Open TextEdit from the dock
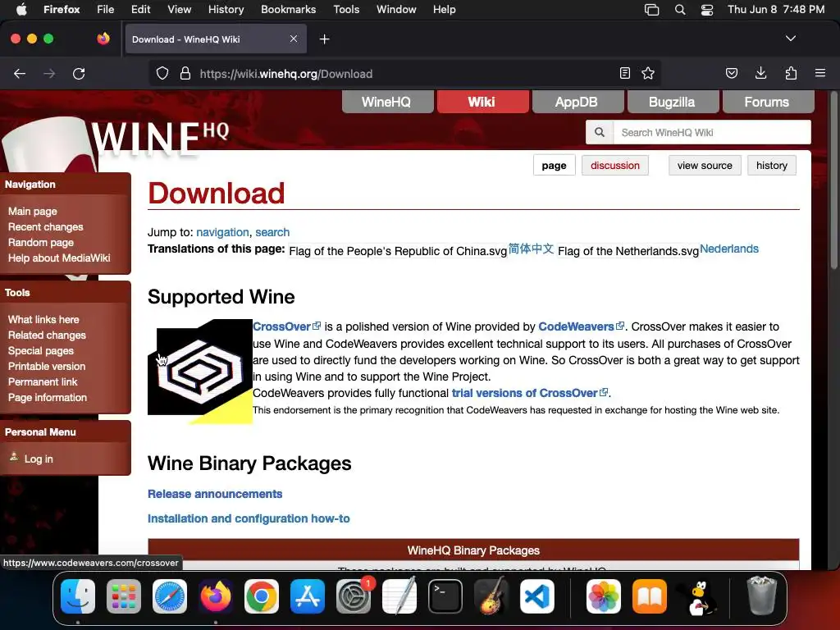The image size is (840, 630). pyautogui.click(x=399, y=596)
